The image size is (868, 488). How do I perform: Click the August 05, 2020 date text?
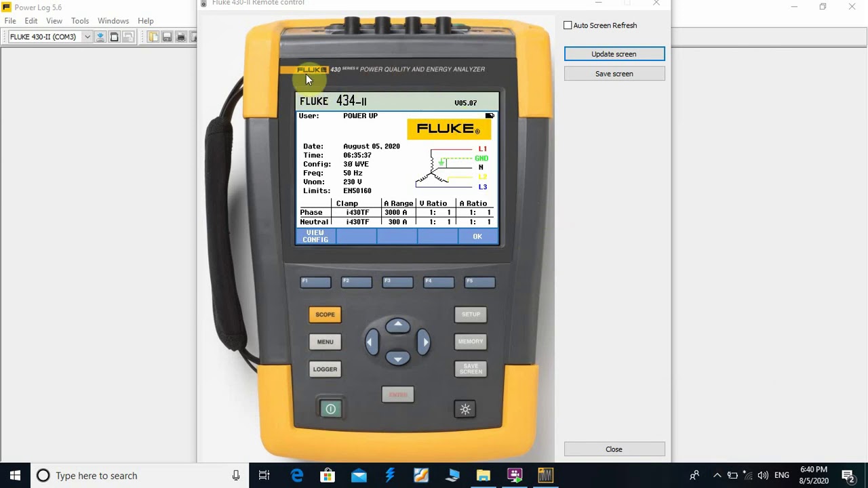point(372,146)
